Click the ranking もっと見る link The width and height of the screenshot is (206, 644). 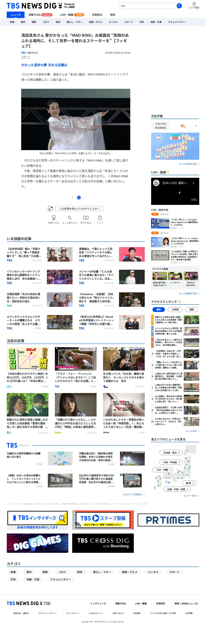[x=192, y=431]
